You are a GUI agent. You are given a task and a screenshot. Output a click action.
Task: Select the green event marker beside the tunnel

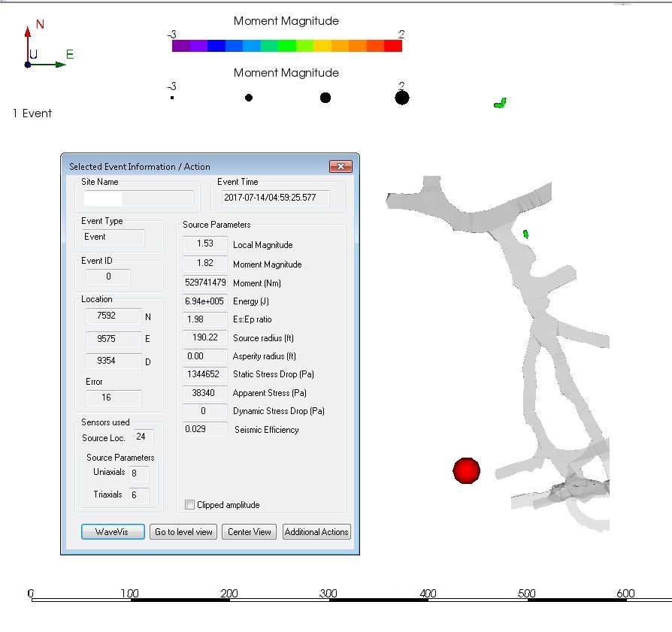pos(526,234)
